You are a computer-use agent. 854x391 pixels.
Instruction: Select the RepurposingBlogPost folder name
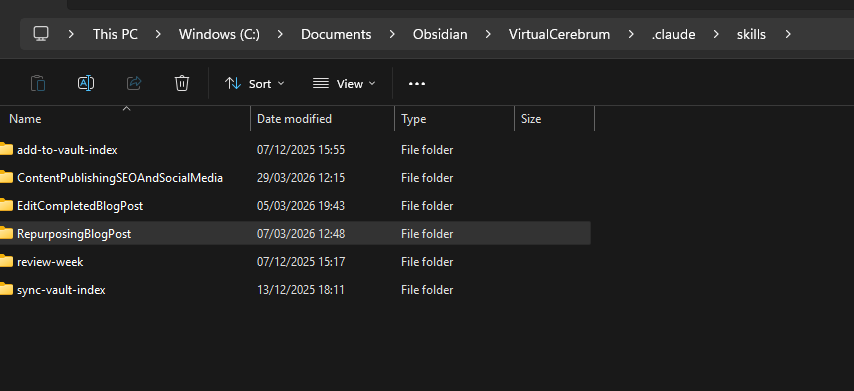[x=74, y=234]
